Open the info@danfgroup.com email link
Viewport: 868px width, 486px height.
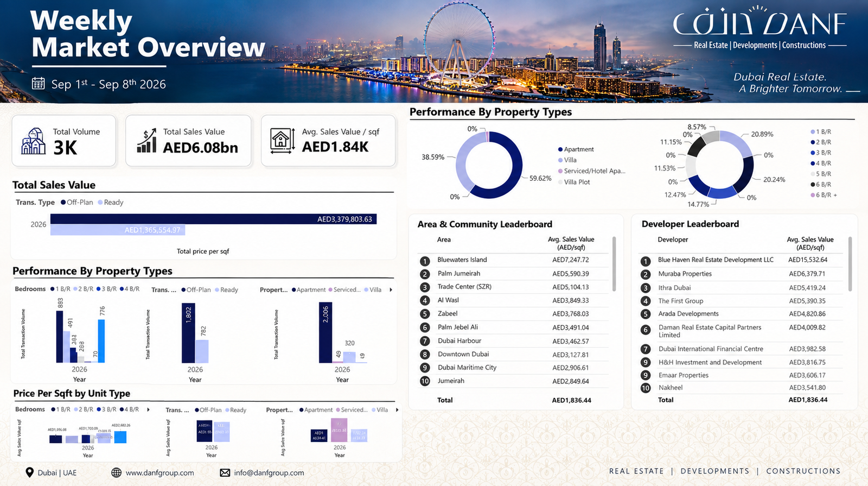click(269, 473)
